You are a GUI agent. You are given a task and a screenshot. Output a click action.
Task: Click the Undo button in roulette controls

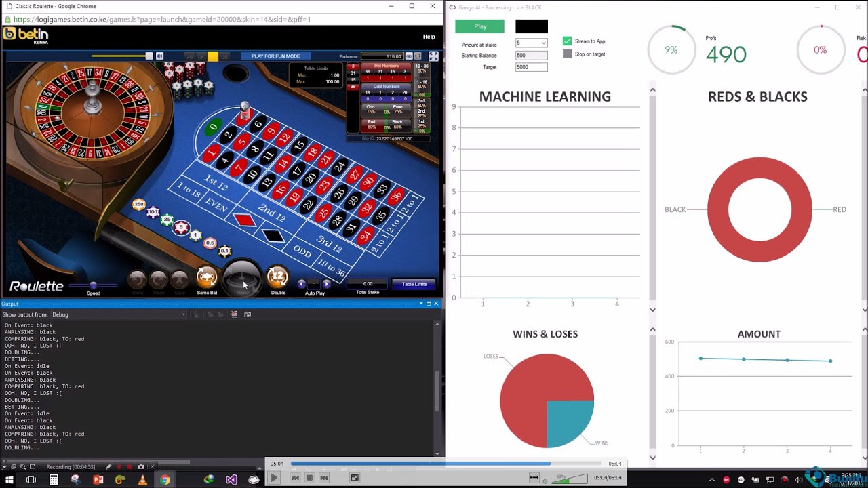(x=137, y=279)
